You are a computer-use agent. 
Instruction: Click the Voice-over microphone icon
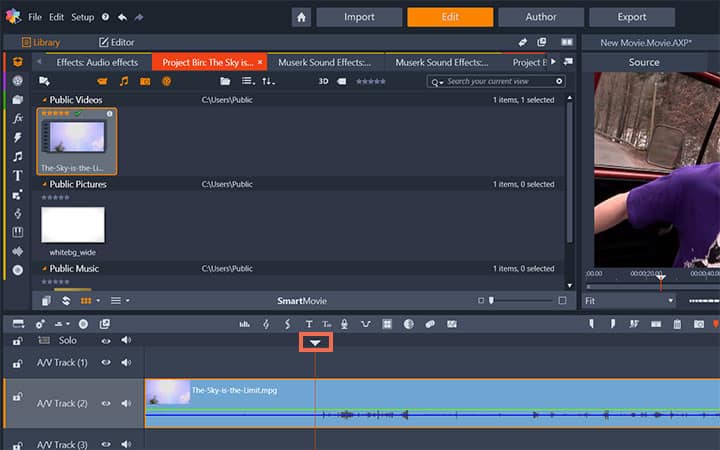[x=344, y=324]
